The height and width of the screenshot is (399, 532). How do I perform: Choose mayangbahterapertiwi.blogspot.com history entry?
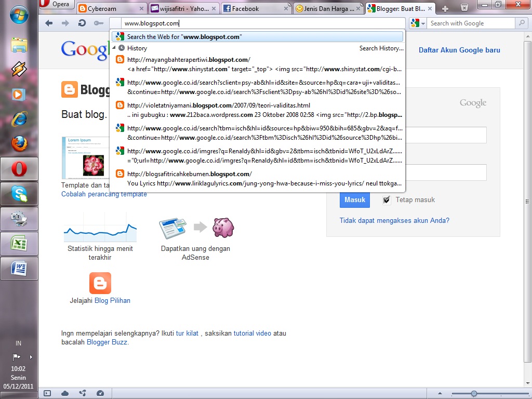coord(258,64)
